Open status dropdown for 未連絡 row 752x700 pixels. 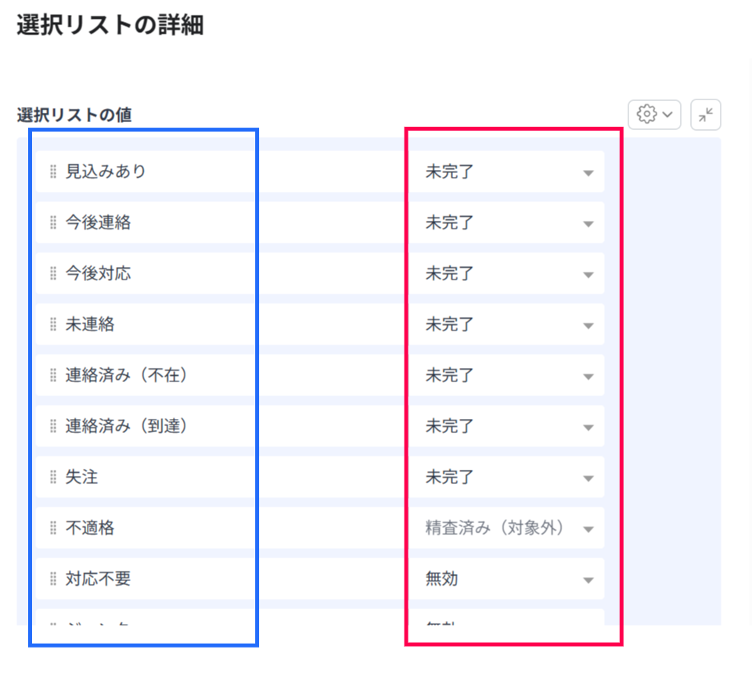pyautogui.click(x=506, y=324)
